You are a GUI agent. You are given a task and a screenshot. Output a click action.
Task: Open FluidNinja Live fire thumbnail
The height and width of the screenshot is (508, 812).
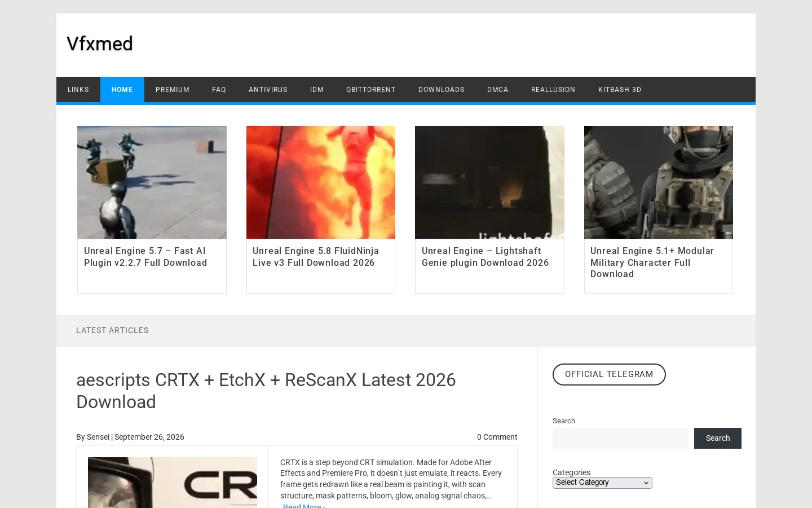[321, 182]
